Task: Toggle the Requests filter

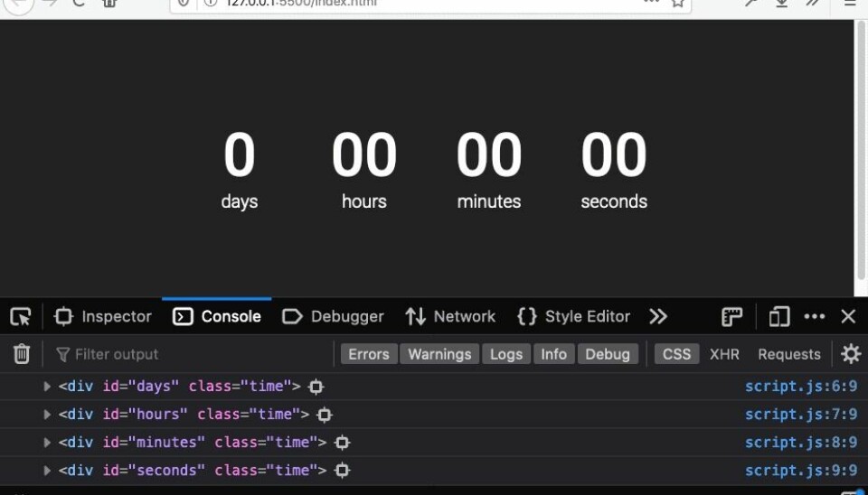Action: (x=788, y=354)
